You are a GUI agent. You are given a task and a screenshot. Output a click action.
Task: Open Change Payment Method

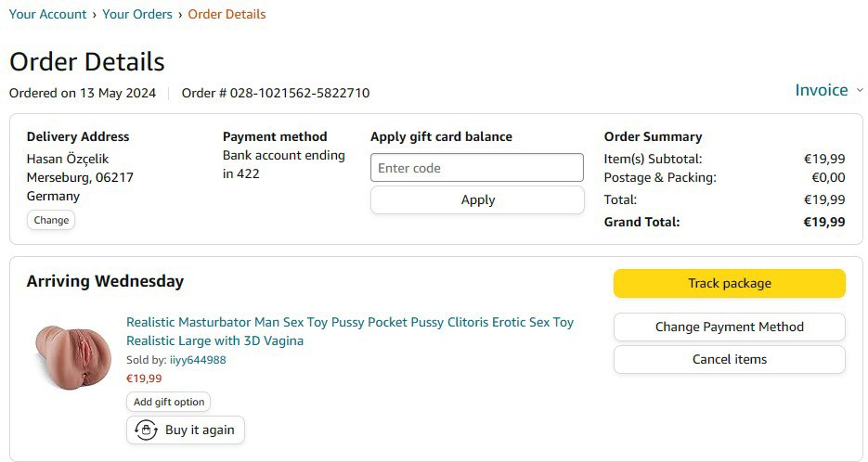coord(729,327)
